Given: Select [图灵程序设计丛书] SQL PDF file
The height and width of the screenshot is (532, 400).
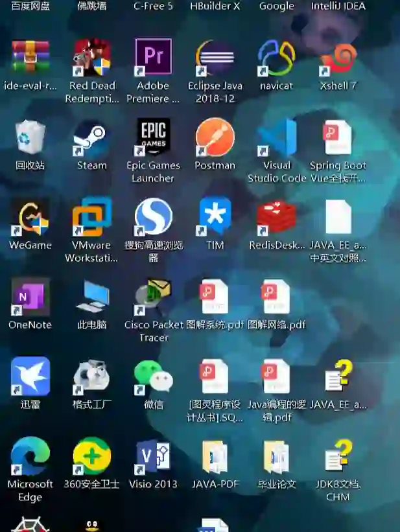Looking at the screenshot, I should coord(214,376).
